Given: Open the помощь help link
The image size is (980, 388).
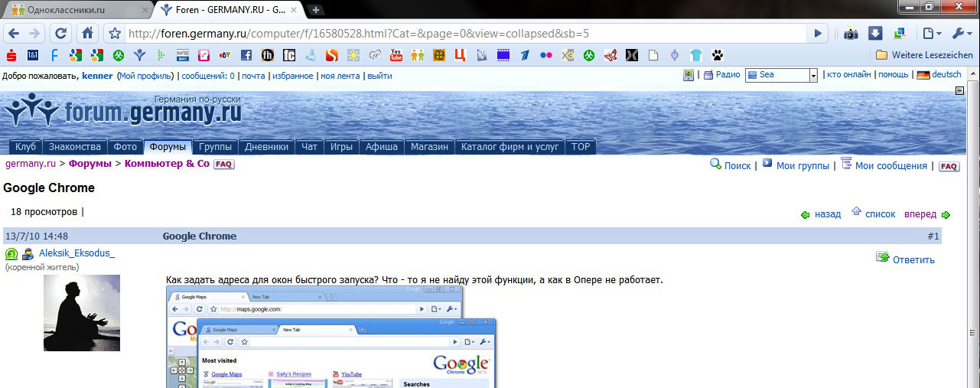Looking at the screenshot, I should [894, 75].
